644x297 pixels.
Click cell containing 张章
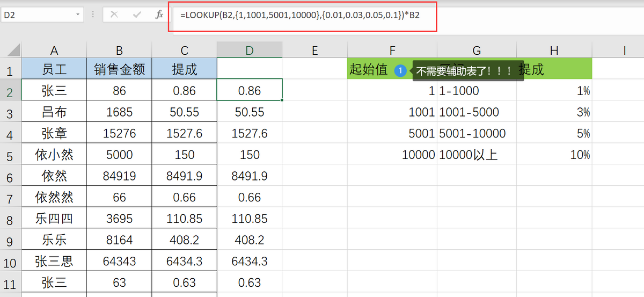coord(54,133)
